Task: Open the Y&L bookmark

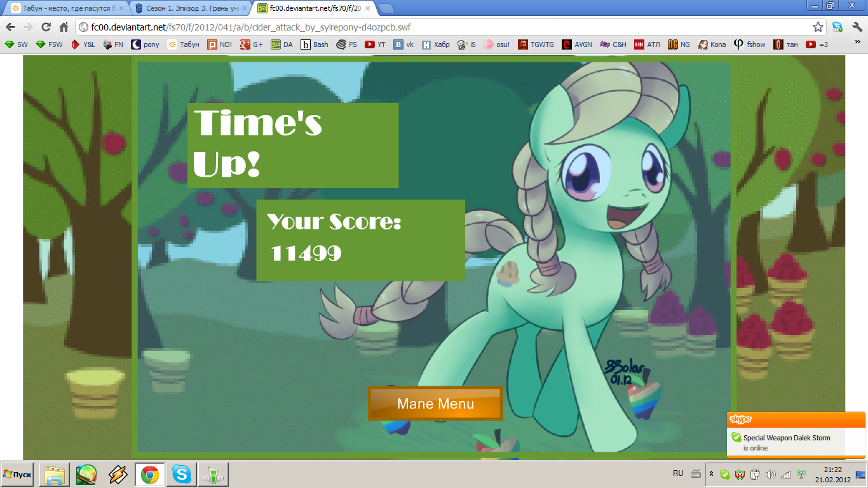Action: click(x=83, y=44)
